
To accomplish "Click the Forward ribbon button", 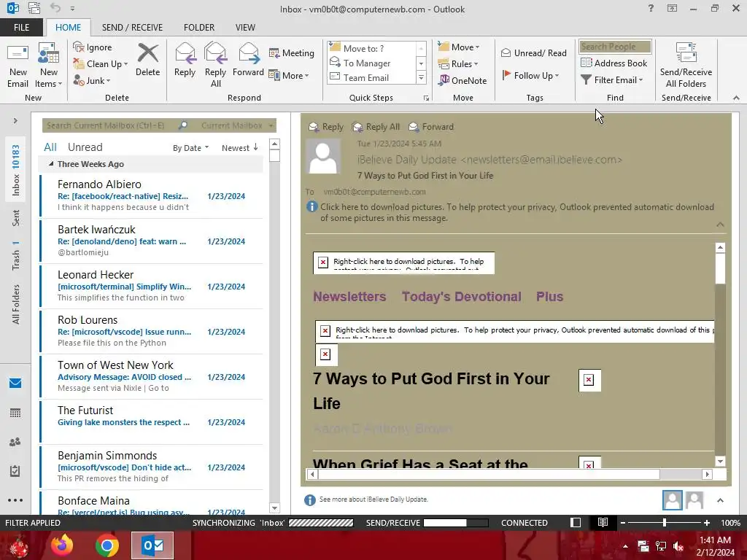I will [x=248, y=60].
